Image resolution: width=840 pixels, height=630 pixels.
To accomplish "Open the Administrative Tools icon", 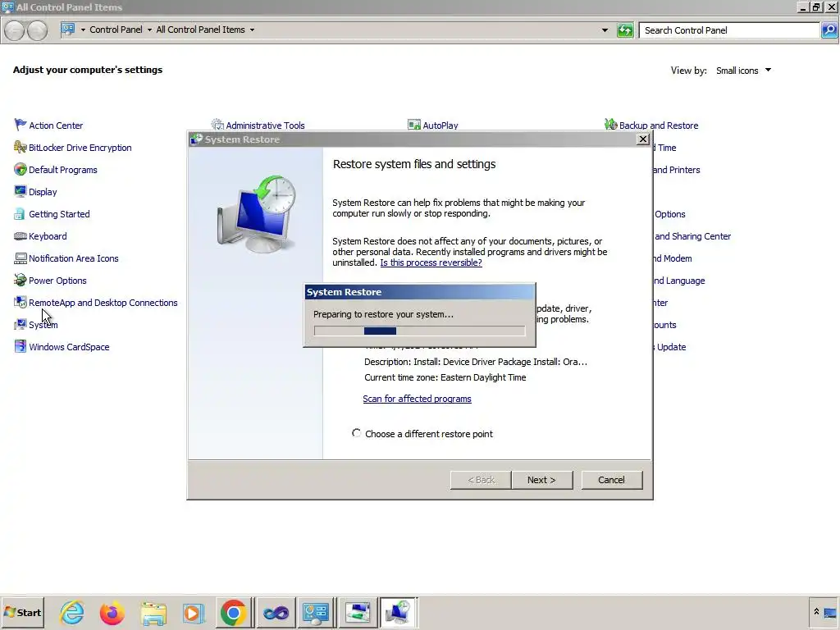I will click(217, 125).
